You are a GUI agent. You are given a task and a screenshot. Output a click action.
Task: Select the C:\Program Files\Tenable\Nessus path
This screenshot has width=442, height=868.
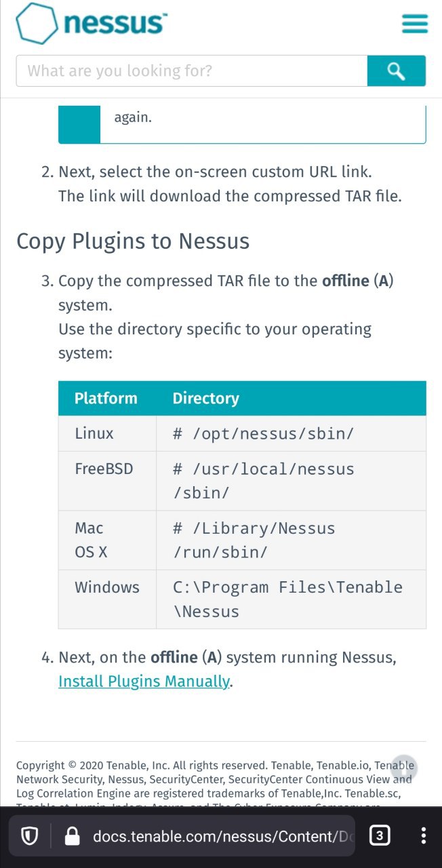[x=287, y=599]
